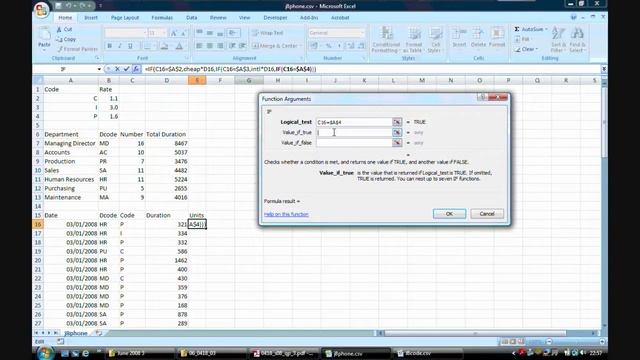Click the Decrease Font Size icon
This screenshot has width=640, height=360.
183,33
